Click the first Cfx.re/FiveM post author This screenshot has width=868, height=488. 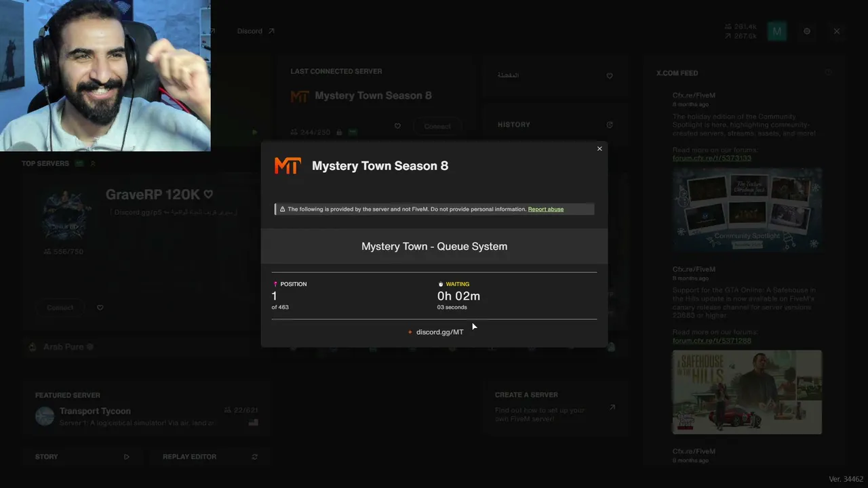(694, 96)
